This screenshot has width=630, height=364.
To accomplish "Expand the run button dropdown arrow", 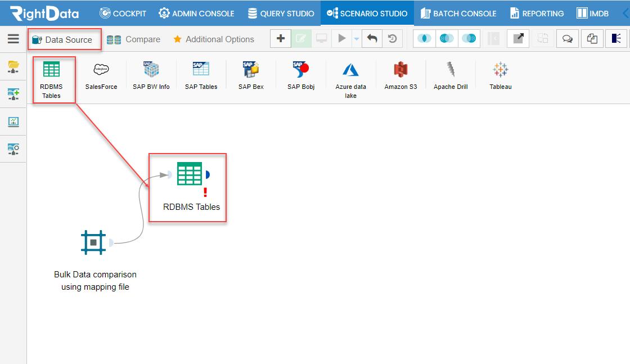I will pos(357,39).
